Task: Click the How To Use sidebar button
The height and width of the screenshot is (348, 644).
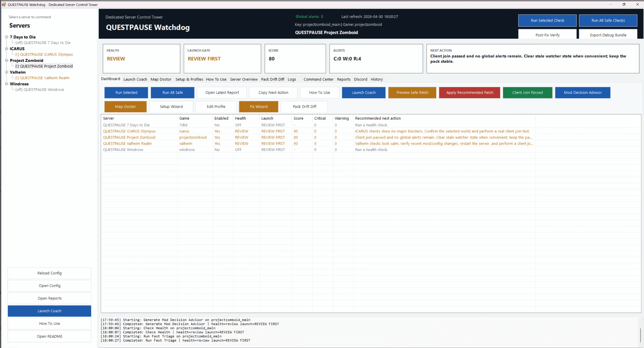Action: [x=49, y=323]
